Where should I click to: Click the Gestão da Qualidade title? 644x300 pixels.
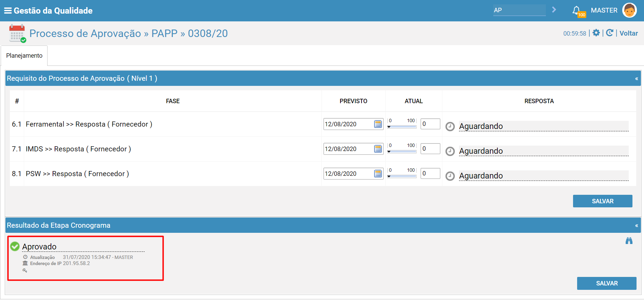(53, 11)
